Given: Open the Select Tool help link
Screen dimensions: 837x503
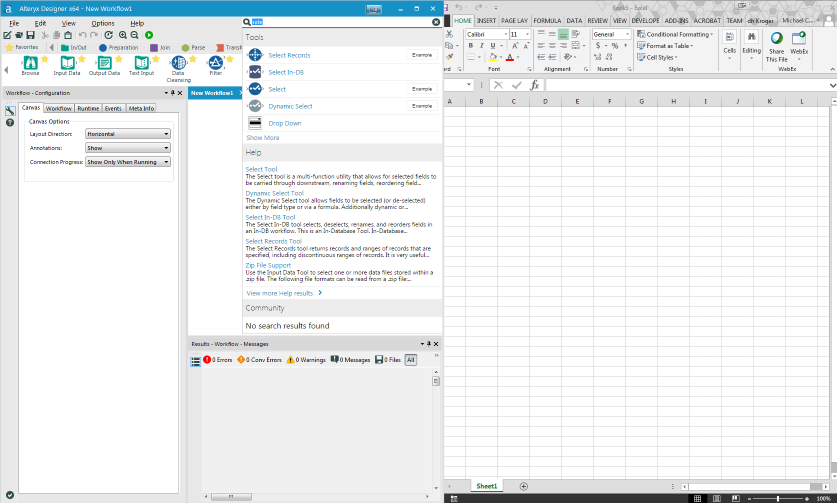Looking at the screenshot, I should click(x=261, y=169).
